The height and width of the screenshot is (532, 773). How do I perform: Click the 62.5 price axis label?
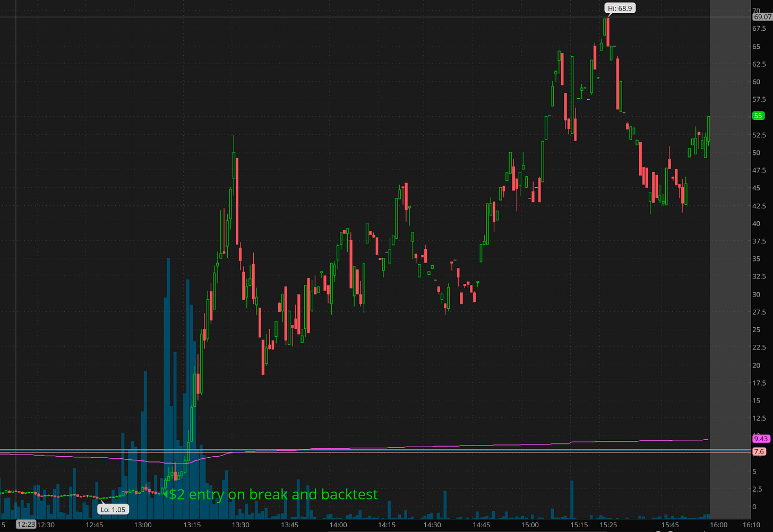click(x=759, y=64)
